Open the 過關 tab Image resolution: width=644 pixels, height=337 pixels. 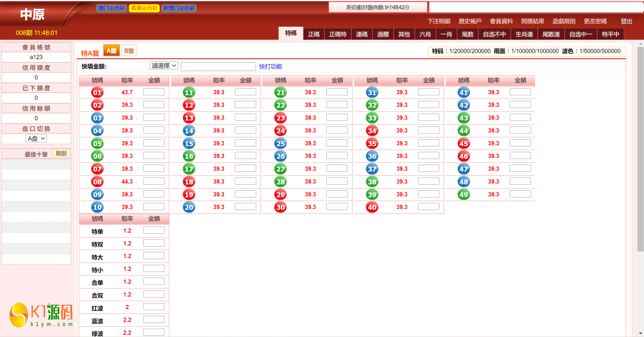click(383, 34)
